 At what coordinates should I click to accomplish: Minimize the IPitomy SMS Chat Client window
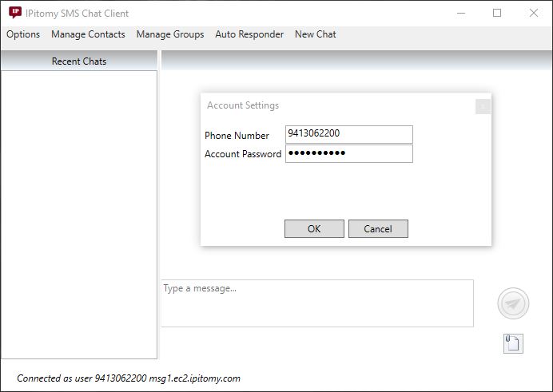461,13
